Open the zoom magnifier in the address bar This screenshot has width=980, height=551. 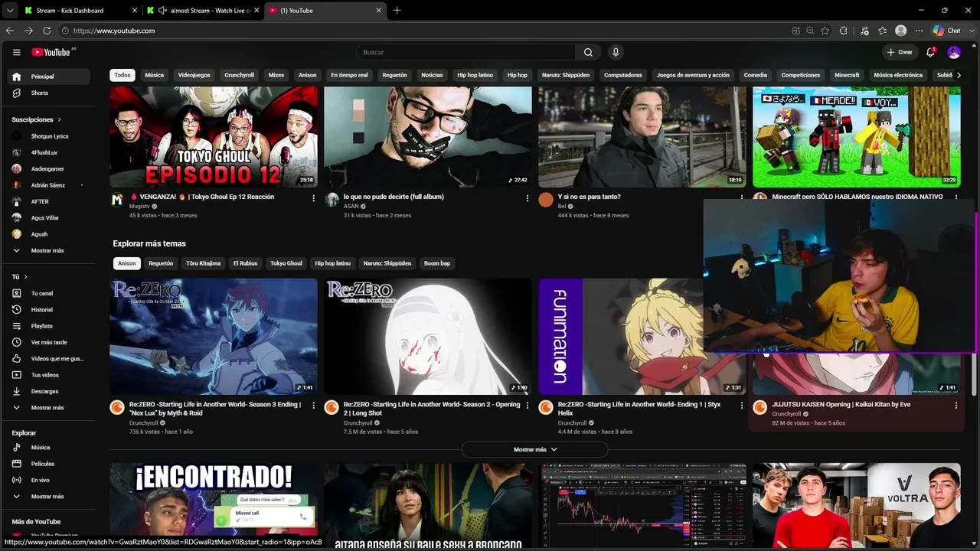(810, 31)
